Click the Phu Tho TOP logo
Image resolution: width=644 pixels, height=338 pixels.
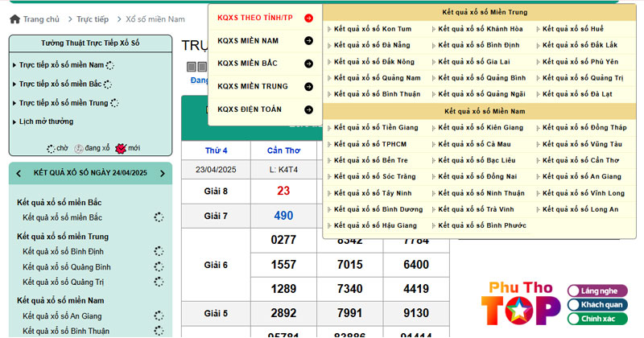(521, 304)
